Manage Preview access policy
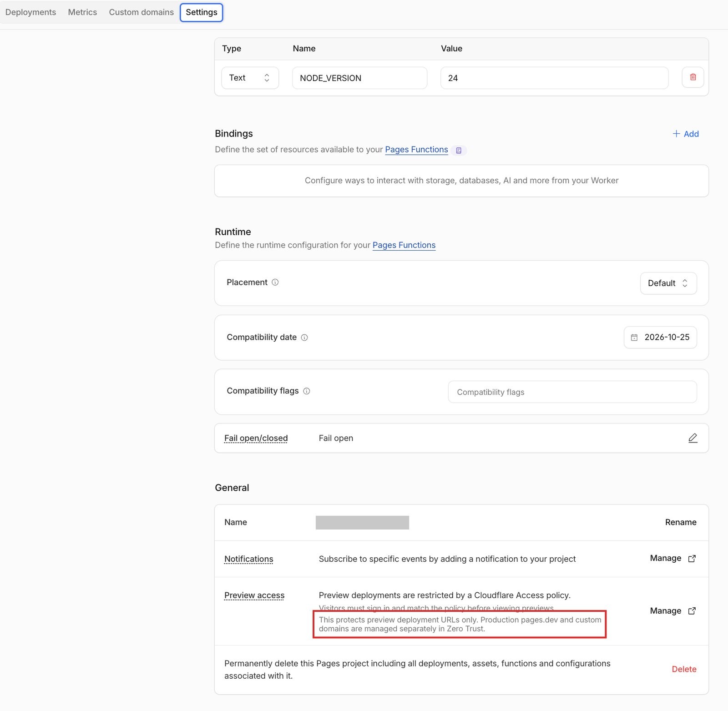 pyautogui.click(x=673, y=611)
